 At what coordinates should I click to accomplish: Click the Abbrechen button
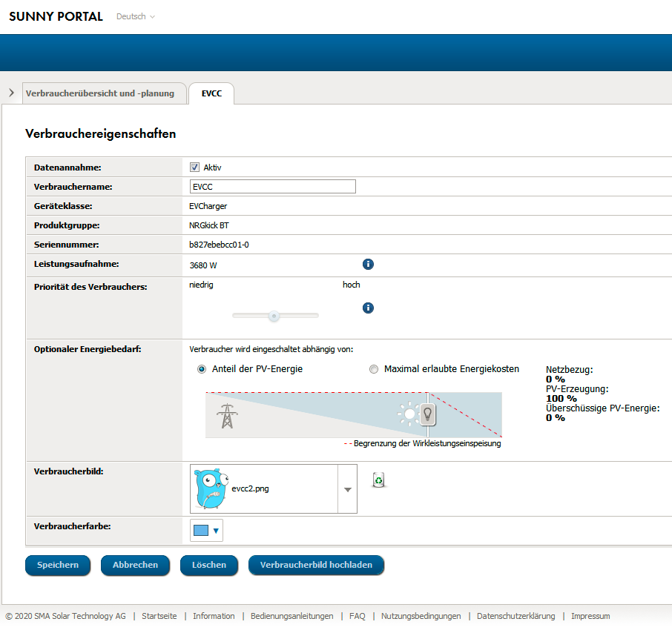tap(136, 565)
